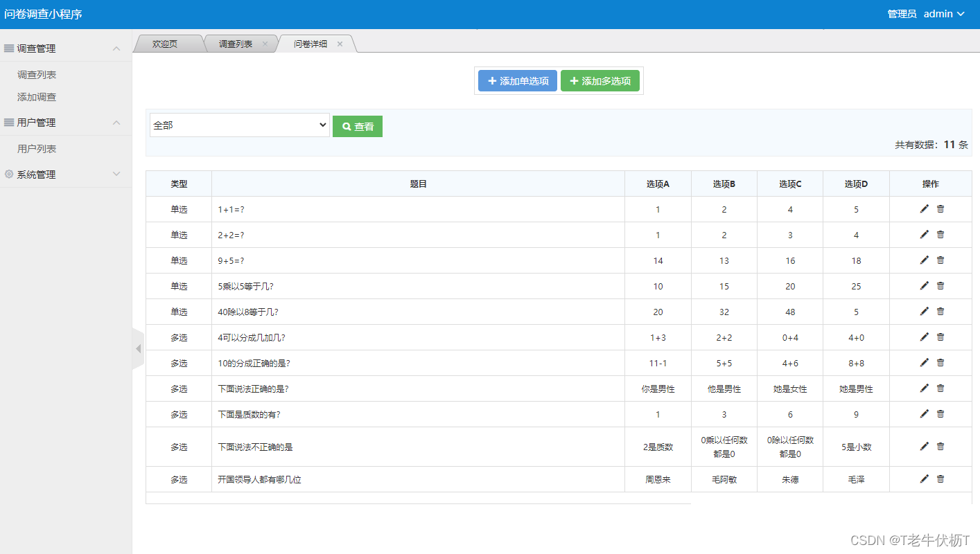The width and height of the screenshot is (980, 554).
Task: Edit the question 下面说法不正确的是
Action: (x=924, y=447)
